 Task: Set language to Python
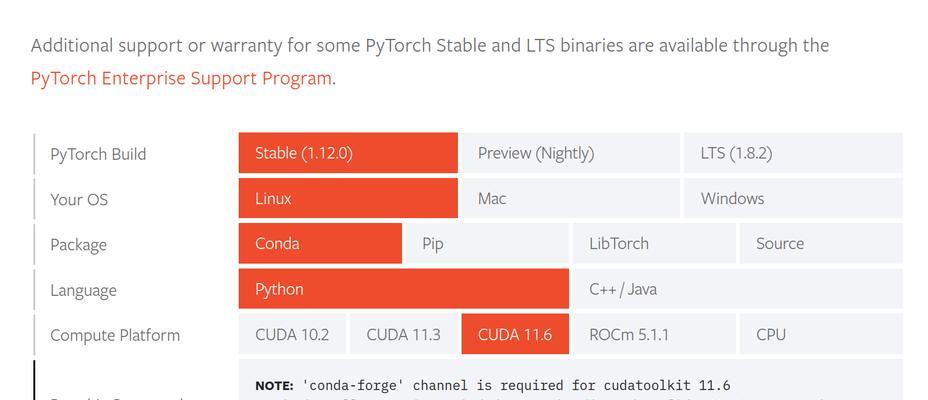point(404,289)
